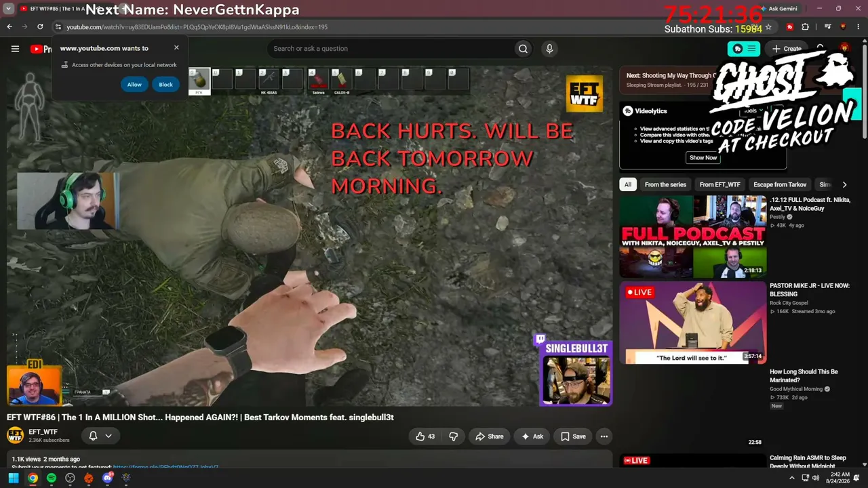Click the browser address bar URL

click(197, 27)
